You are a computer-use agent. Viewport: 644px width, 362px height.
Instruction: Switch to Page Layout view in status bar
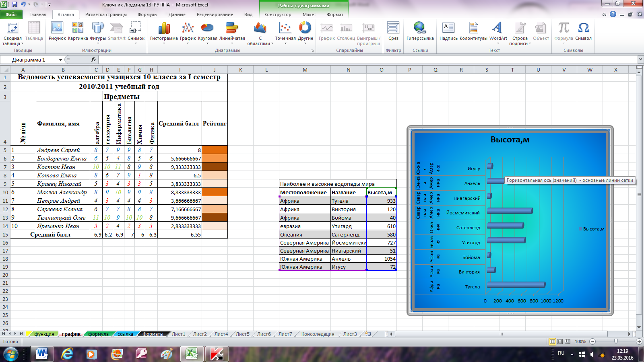560,341
